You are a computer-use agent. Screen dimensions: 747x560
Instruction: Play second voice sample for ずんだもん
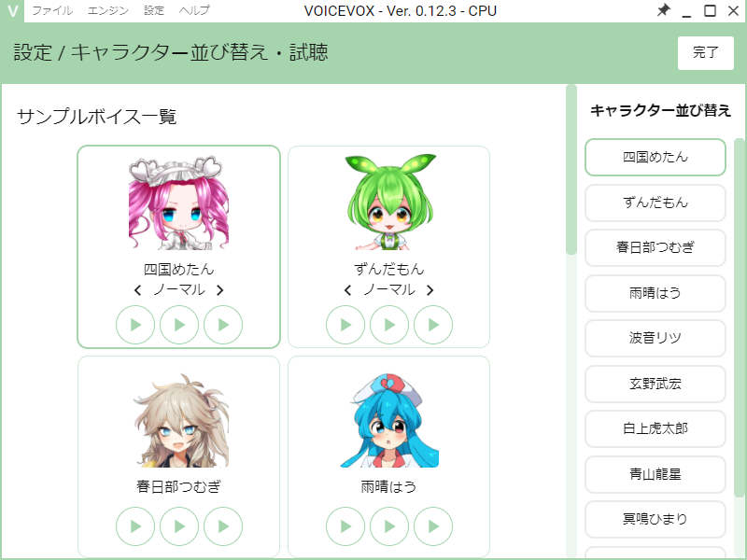(389, 325)
